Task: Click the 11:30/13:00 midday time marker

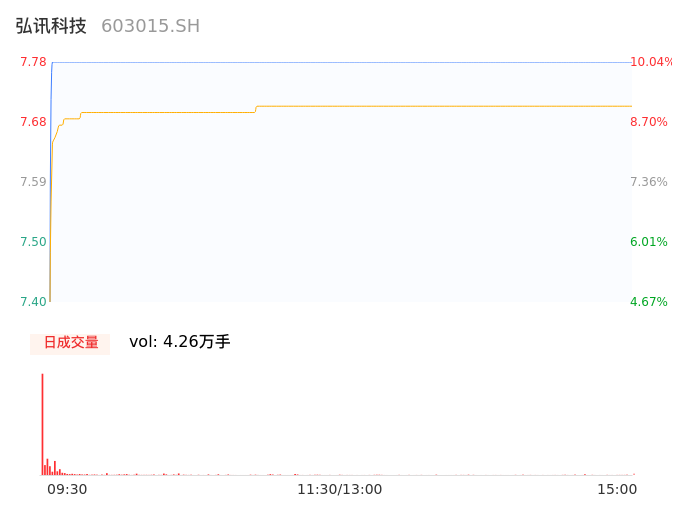Action: [339, 489]
